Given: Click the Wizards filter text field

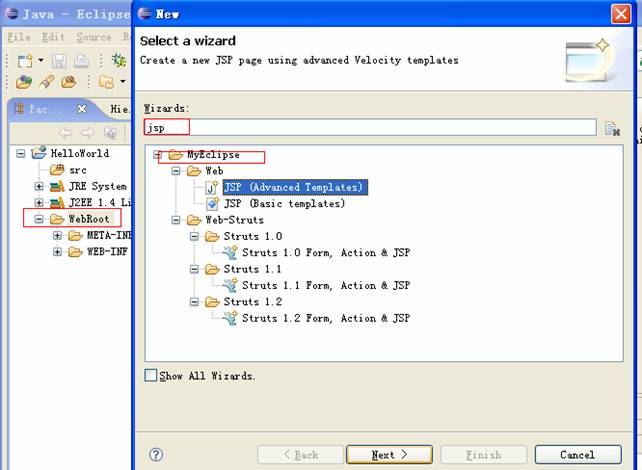Looking at the screenshot, I should (x=370, y=127).
